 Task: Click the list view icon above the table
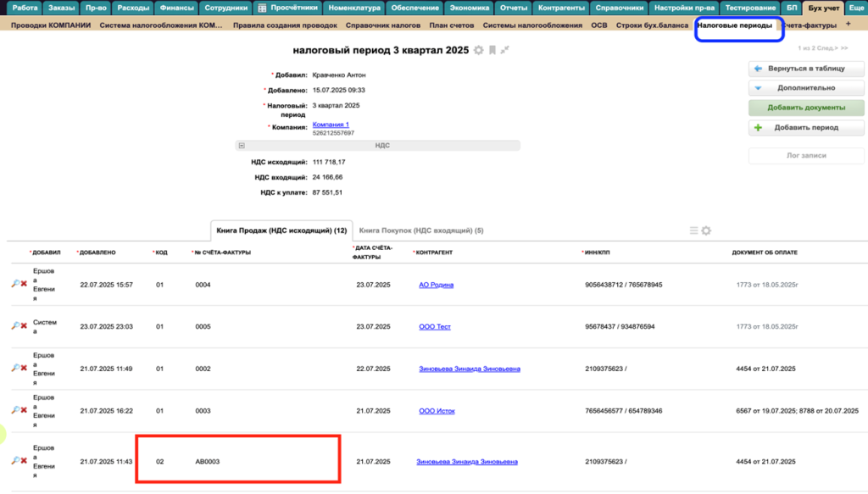(693, 230)
